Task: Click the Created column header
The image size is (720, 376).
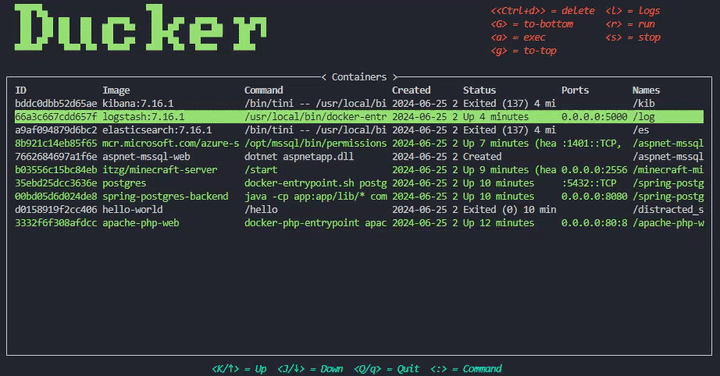Action: [x=411, y=90]
